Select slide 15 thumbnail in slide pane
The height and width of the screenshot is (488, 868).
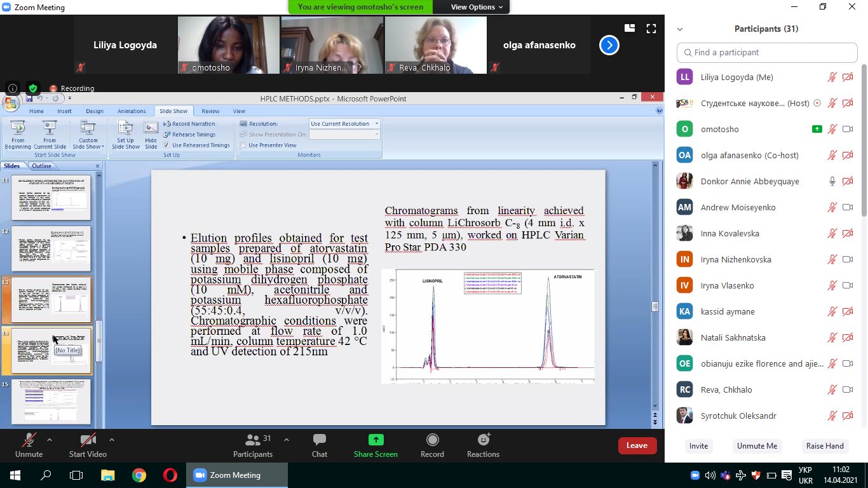tap(51, 402)
